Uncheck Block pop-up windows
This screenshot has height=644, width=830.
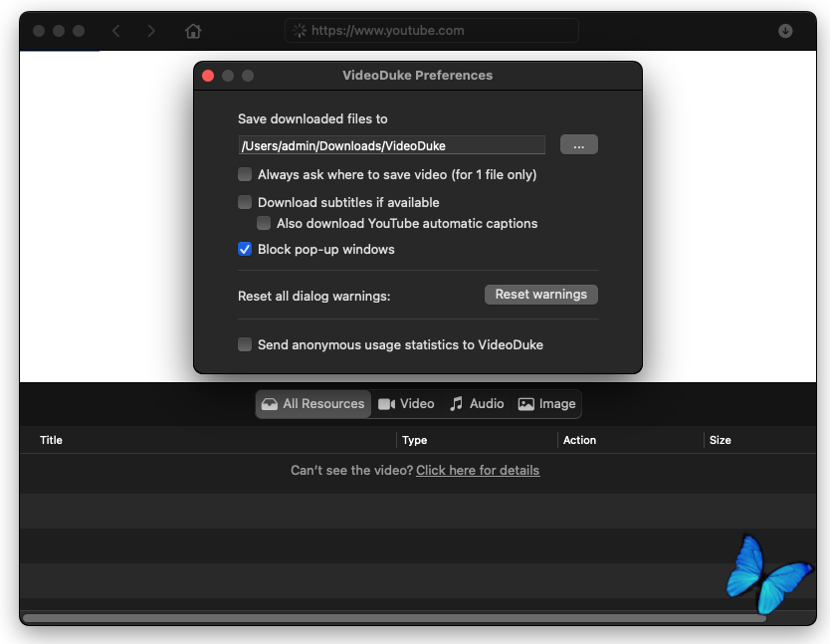tap(245, 249)
